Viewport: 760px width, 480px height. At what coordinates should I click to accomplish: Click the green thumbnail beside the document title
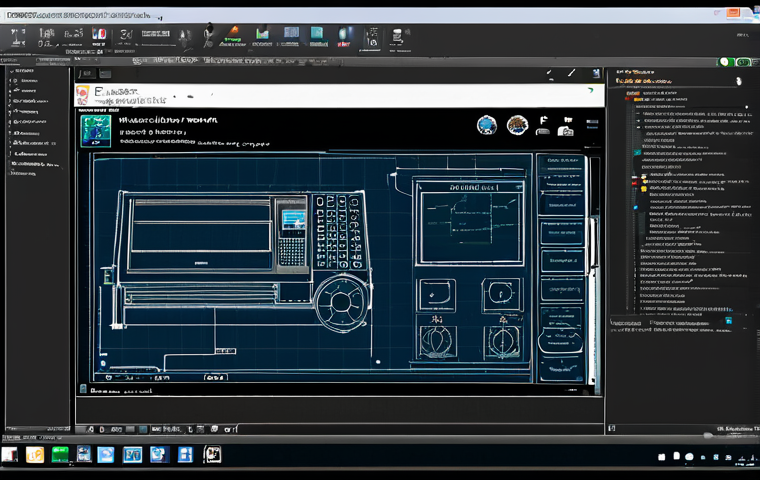(95, 130)
